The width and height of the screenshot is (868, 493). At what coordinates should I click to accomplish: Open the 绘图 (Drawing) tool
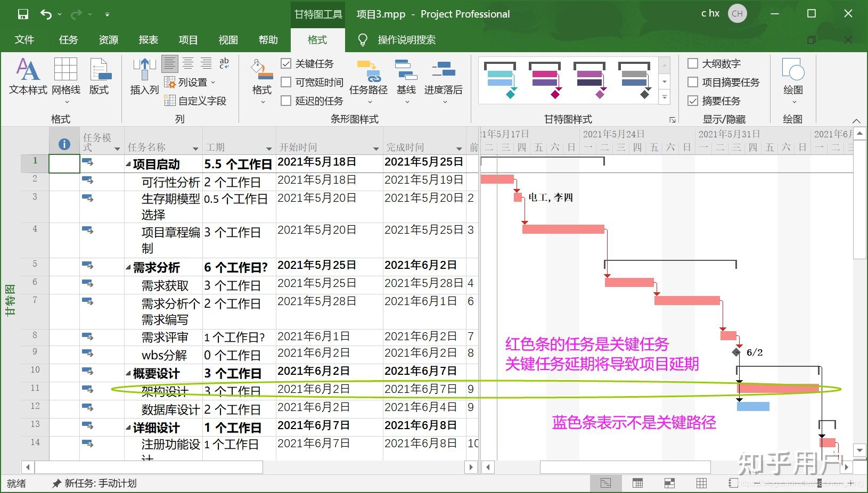(793, 80)
